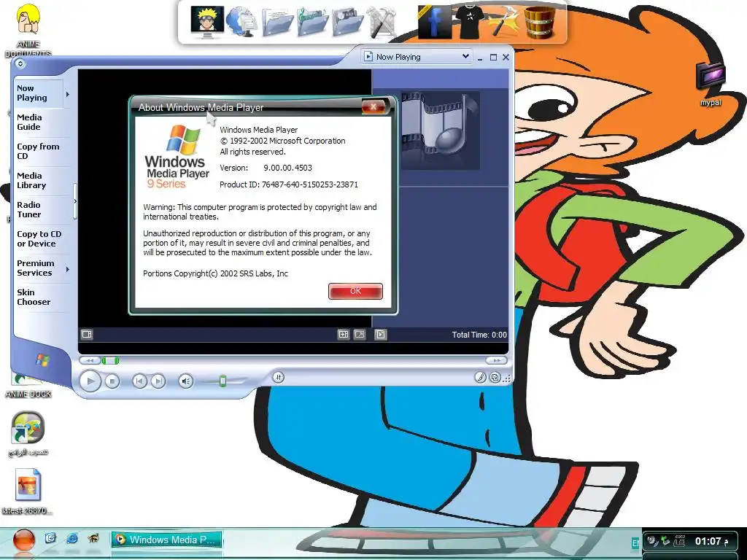The width and height of the screenshot is (747, 560).
Task: Toggle the video settings pane icon
Action: (87, 334)
